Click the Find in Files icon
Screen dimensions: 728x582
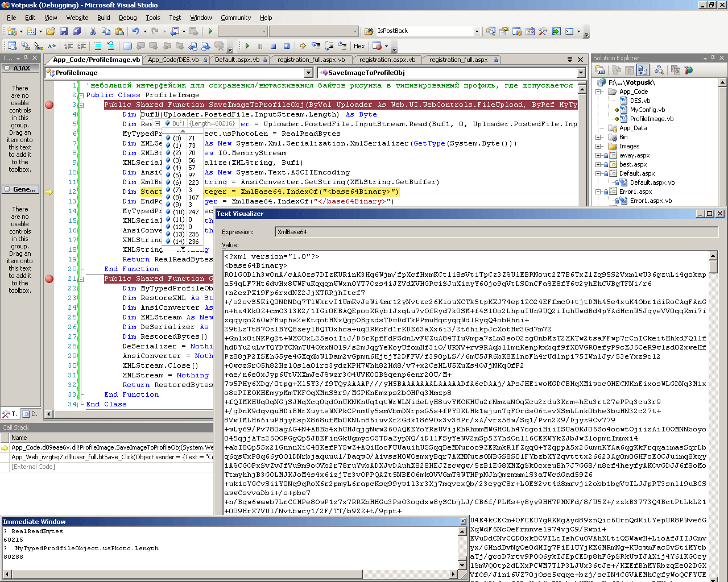click(x=369, y=31)
